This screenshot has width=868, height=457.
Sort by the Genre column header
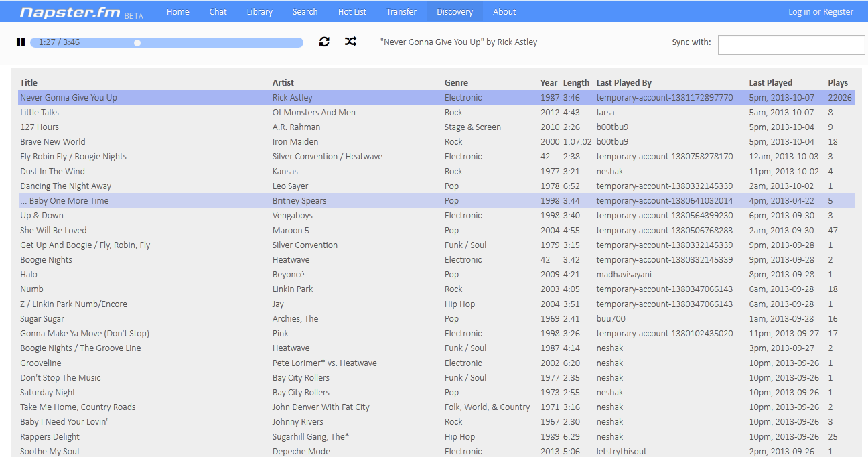pyautogui.click(x=456, y=83)
